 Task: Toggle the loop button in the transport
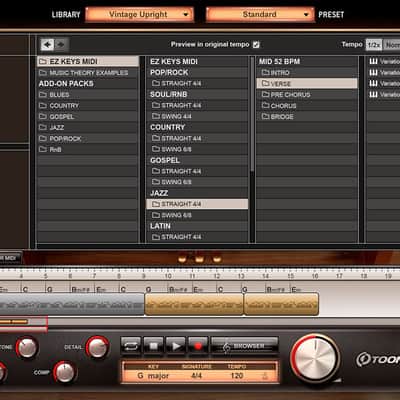point(131,346)
